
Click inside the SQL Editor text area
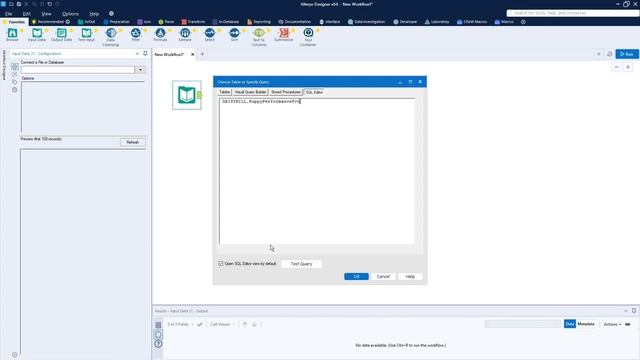[317, 171]
